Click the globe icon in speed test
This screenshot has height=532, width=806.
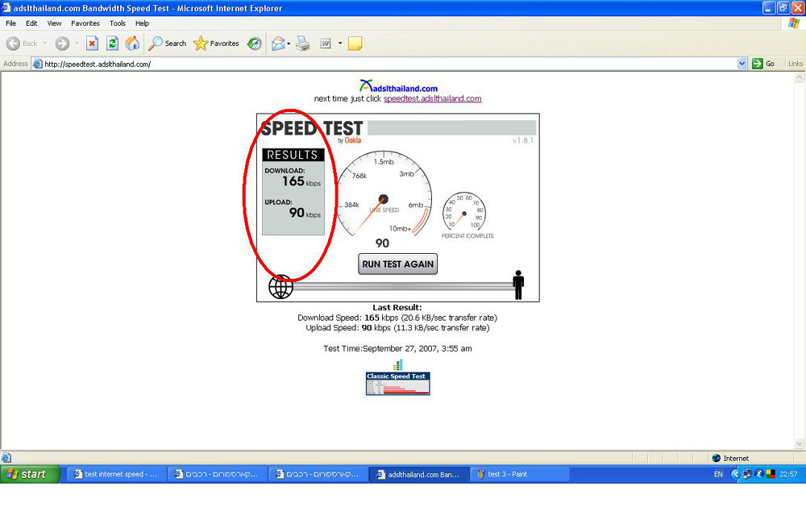[x=280, y=287]
